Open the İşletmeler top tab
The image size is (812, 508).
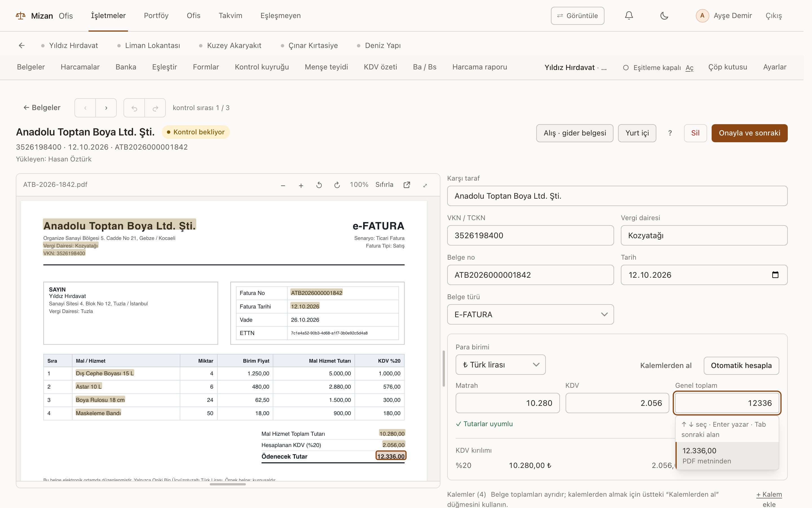tap(108, 16)
